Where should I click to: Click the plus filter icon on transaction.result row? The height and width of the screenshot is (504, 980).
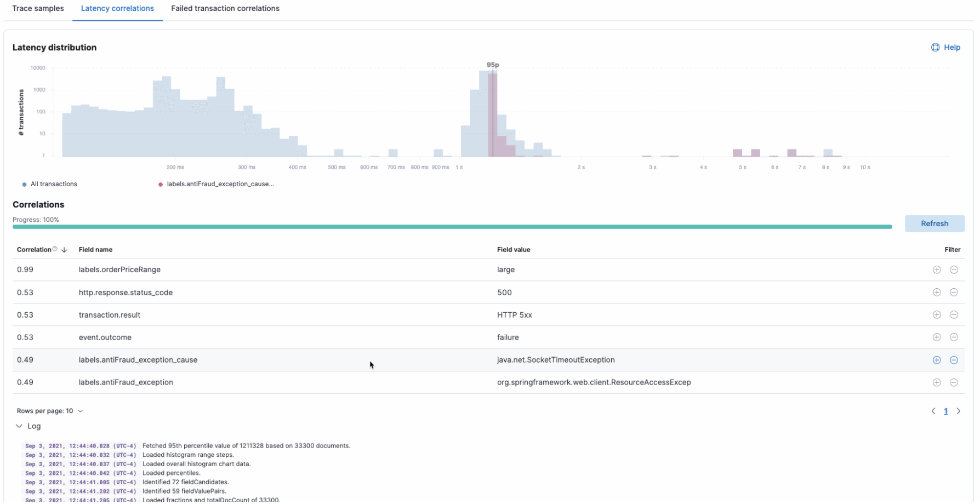click(937, 314)
